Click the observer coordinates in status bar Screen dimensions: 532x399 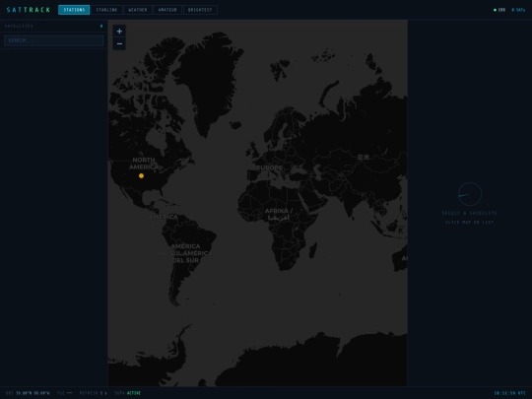[x=28, y=393]
